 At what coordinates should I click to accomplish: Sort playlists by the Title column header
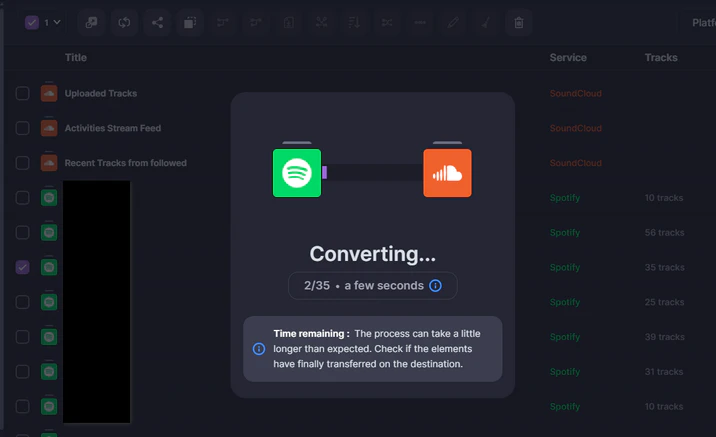76,58
